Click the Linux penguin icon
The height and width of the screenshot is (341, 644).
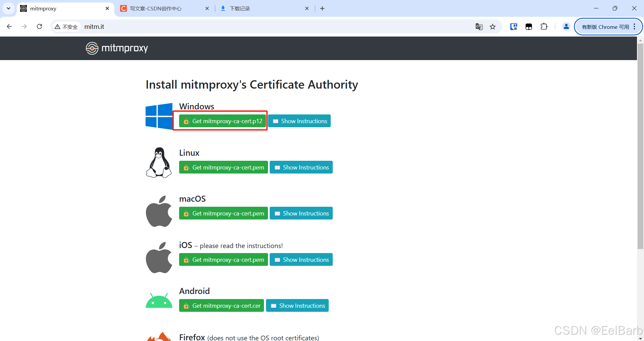click(159, 162)
